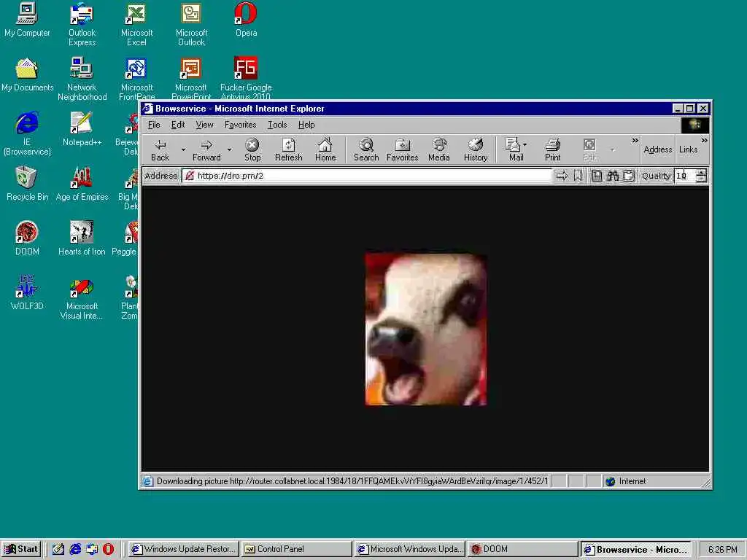The image size is (747, 560).
Task: Open the Mail button dropdown arrow
Action: tap(525, 144)
